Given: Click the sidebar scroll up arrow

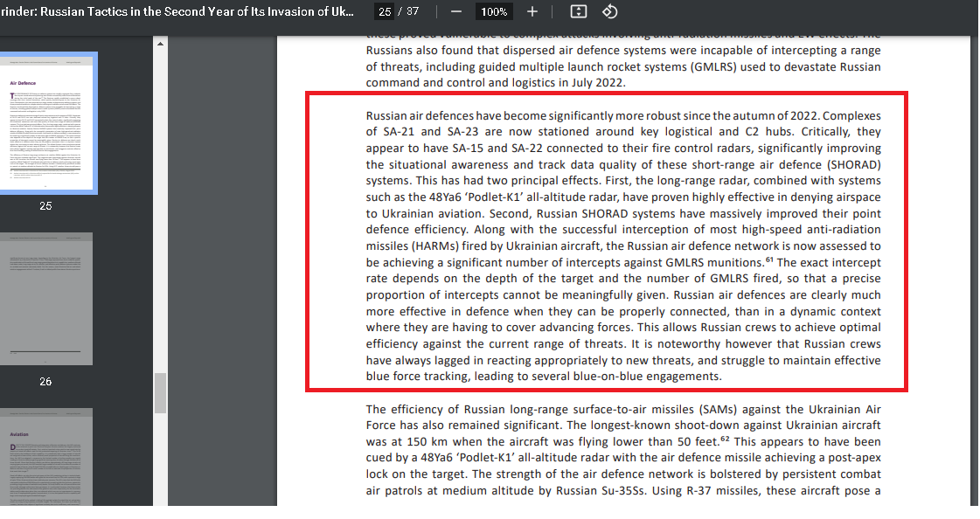Looking at the screenshot, I should (161, 44).
